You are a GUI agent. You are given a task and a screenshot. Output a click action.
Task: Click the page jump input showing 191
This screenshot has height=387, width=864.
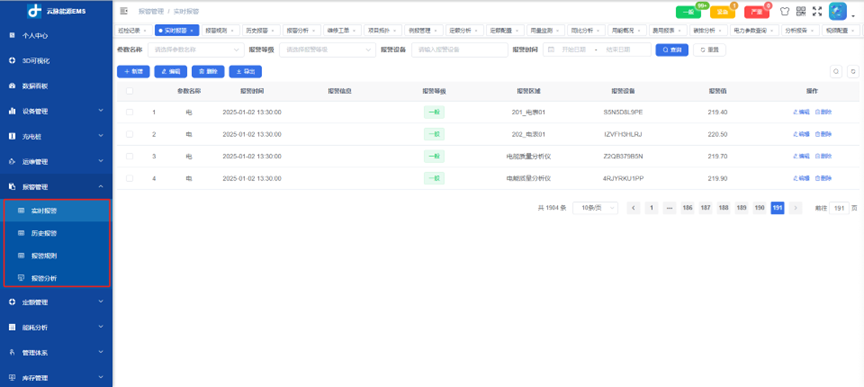coord(839,208)
